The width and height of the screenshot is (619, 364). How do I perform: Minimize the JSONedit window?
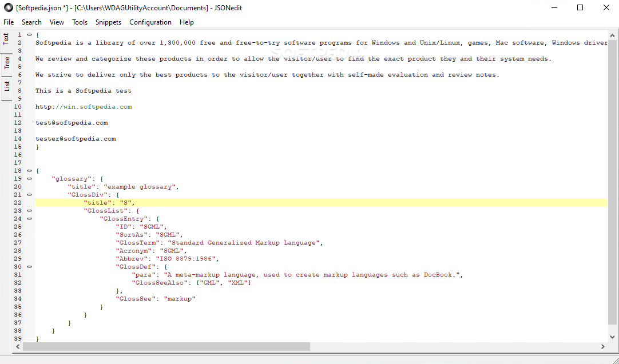pyautogui.click(x=554, y=7)
